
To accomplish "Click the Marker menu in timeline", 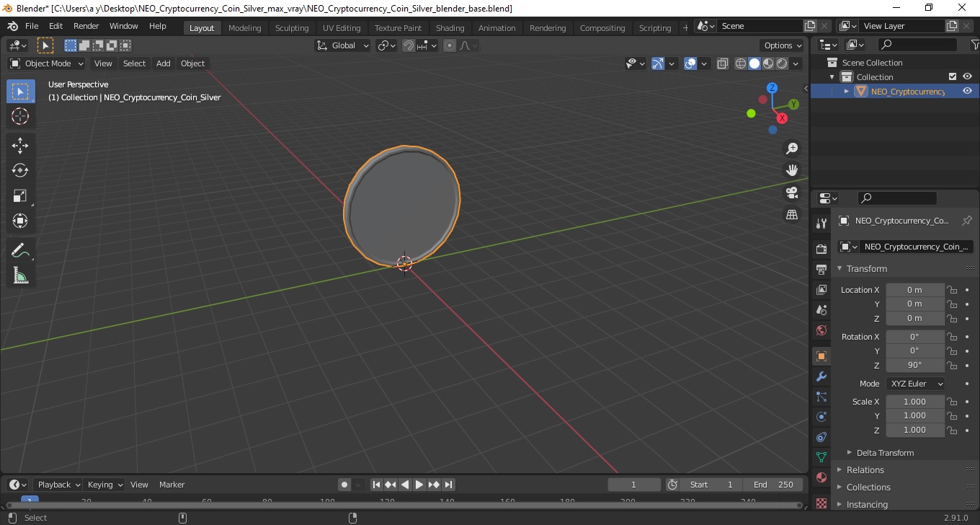I will [172, 485].
